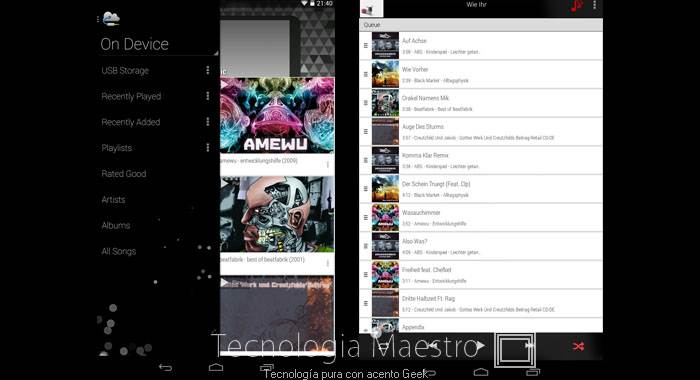Tap Back on the left phone navigation bar

click(166, 367)
